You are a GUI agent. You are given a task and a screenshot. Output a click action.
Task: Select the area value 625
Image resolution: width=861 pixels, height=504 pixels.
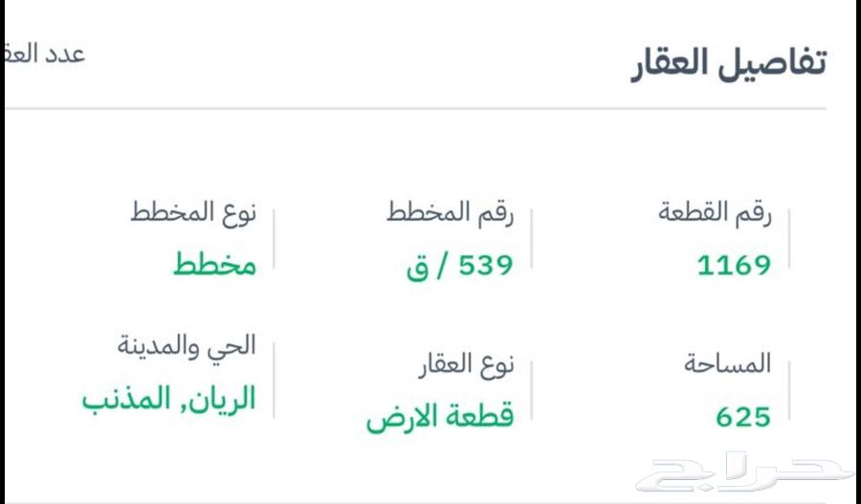[x=742, y=416]
